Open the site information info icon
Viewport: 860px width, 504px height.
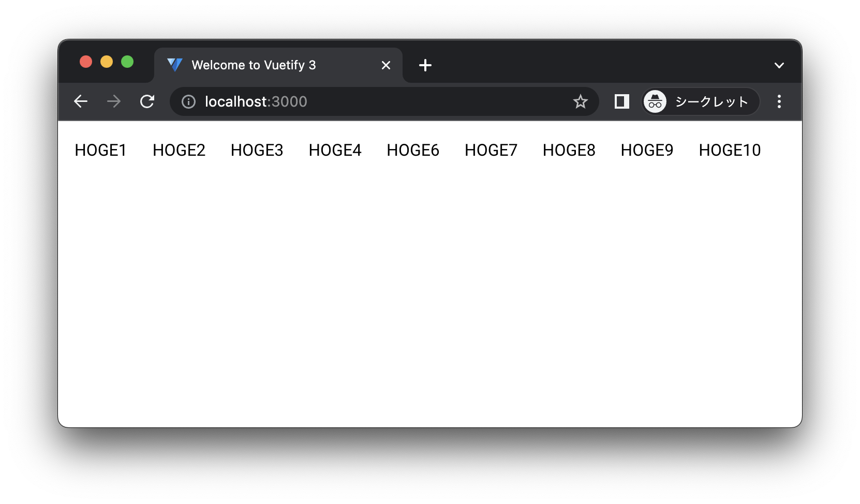187,101
